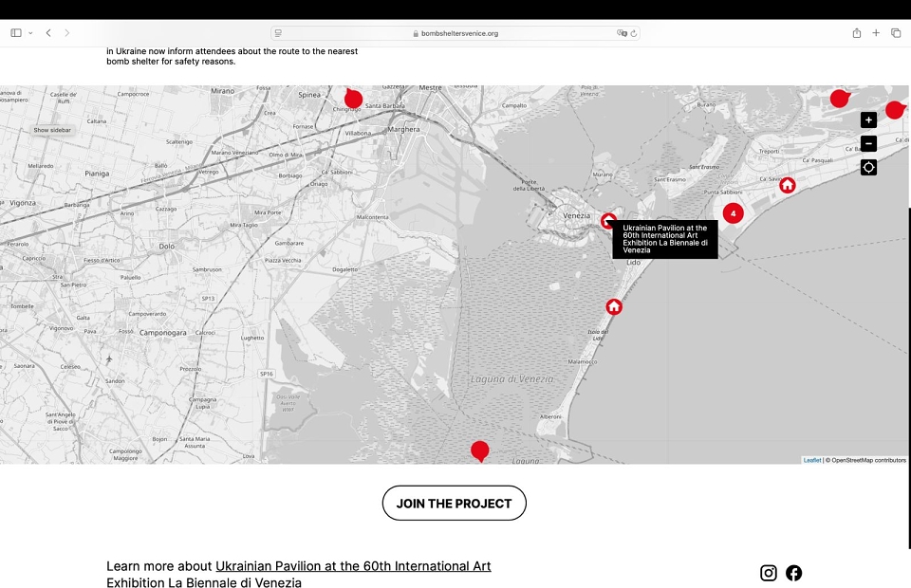Open the Facebook page icon

793,573
